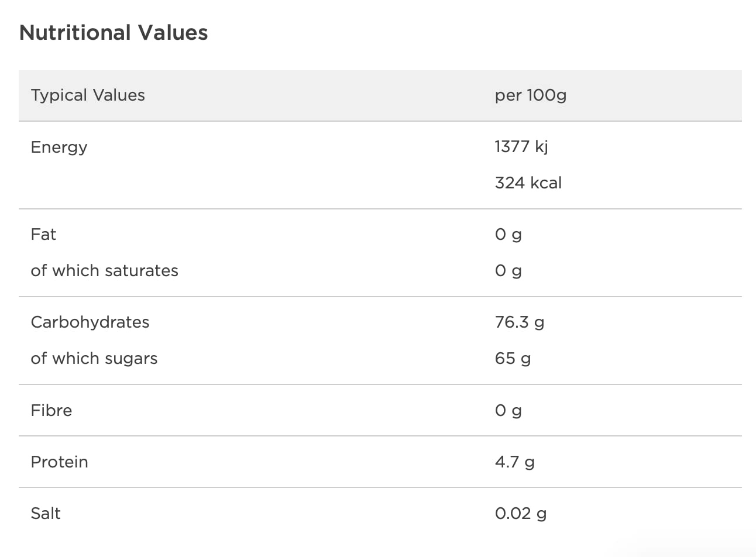Select the 1377 kj energy value
This screenshot has width=756, height=557.
tap(521, 147)
